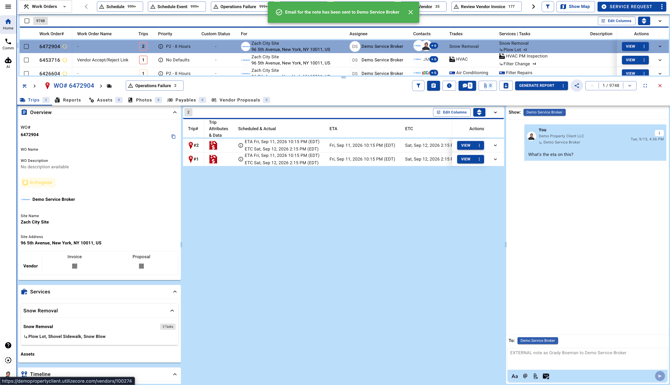Copy the WO number icon
This screenshot has height=385, width=670.
173,137
